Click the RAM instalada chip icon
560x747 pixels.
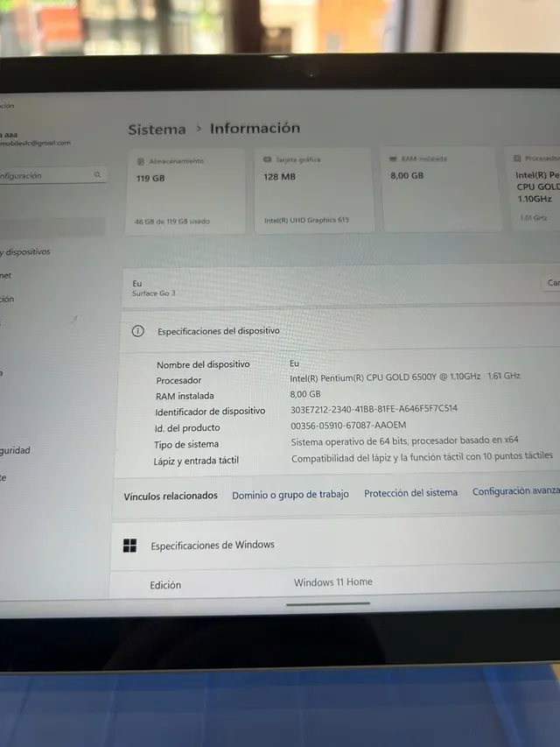click(394, 159)
